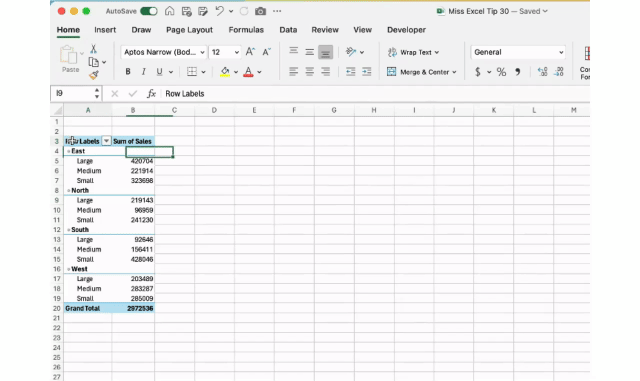Click the Orientation text angle icon

pyautogui.click(x=351, y=52)
